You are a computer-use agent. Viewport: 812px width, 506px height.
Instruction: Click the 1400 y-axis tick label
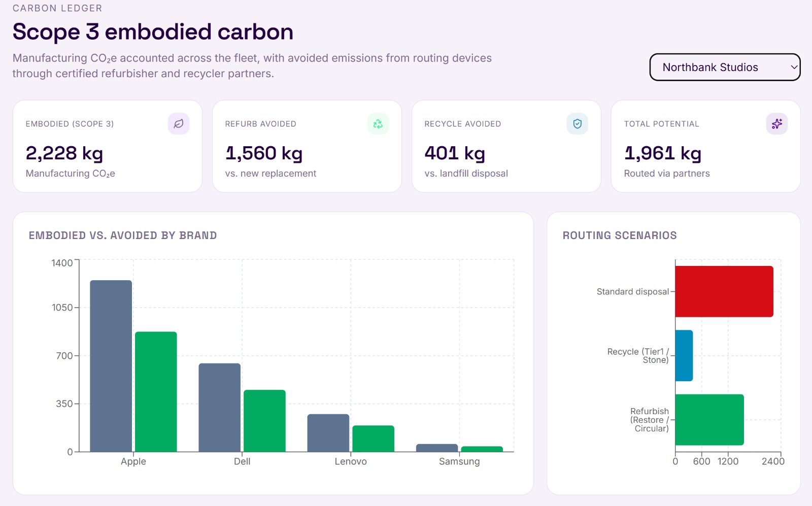pyautogui.click(x=62, y=263)
